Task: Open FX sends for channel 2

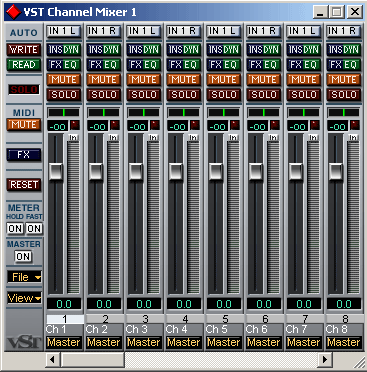Action: pos(95,65)
